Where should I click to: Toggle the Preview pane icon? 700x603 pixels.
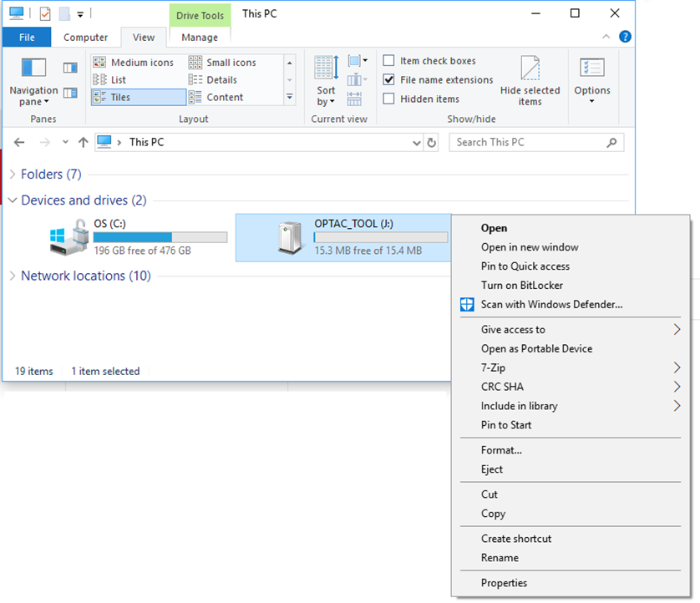[x=70, y=68]
